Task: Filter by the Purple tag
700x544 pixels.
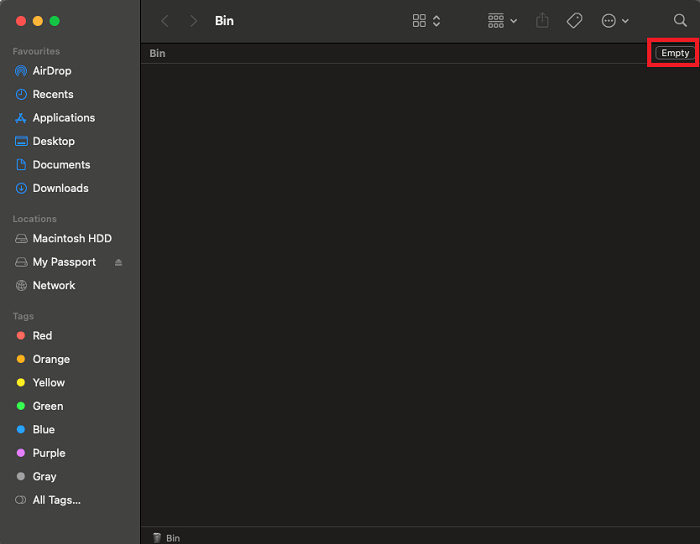Action: click(48, 453)
